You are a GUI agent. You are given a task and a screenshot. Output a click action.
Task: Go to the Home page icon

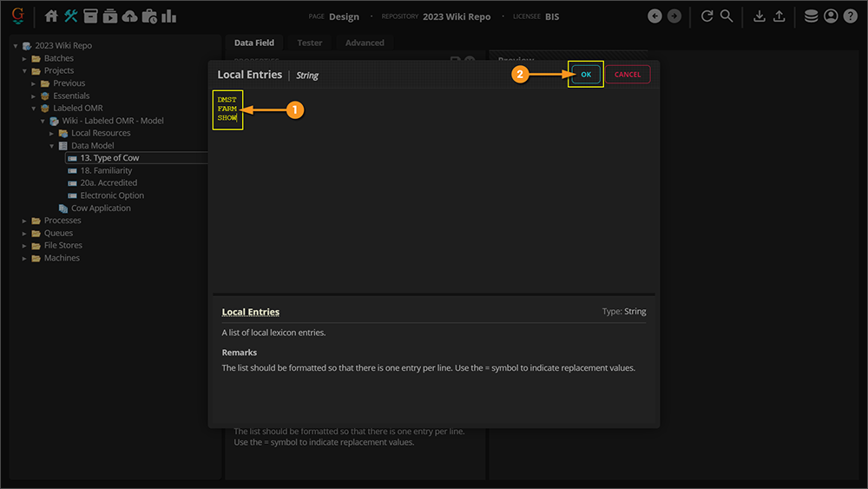[x=51, y=17]
